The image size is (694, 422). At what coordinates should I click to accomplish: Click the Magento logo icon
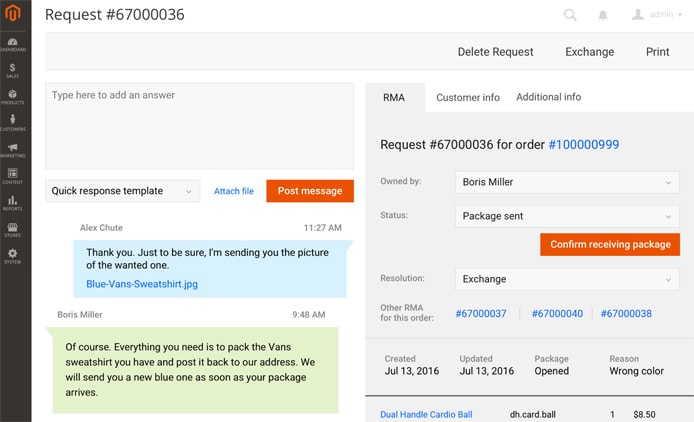coord(13,13)
